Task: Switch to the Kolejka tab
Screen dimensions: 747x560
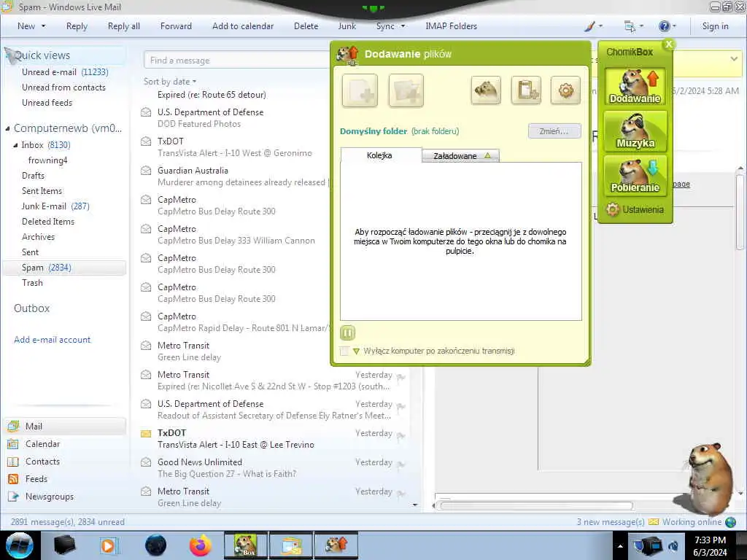Action: [x=379, y=155]
